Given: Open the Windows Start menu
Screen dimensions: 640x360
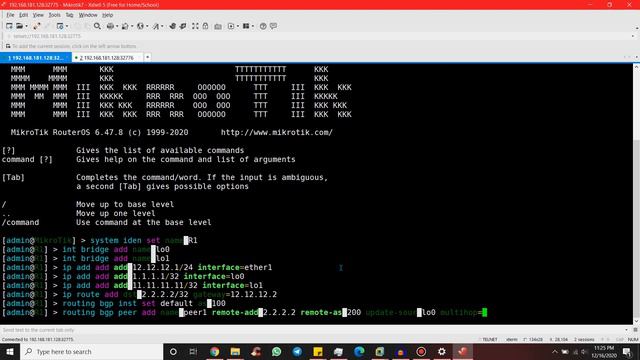Looking at the screenshot, I should pos(10,351).
